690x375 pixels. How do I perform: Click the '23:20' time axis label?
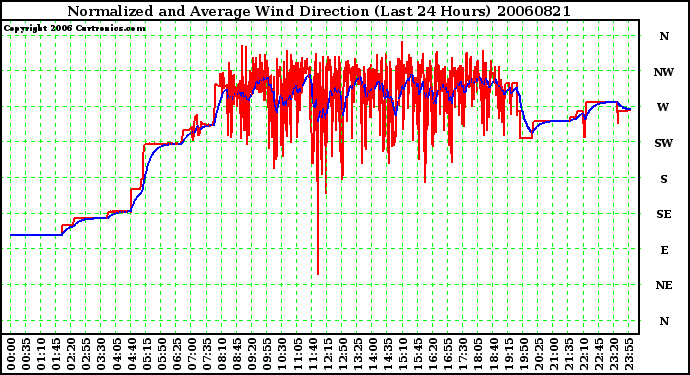click(614, 354)
